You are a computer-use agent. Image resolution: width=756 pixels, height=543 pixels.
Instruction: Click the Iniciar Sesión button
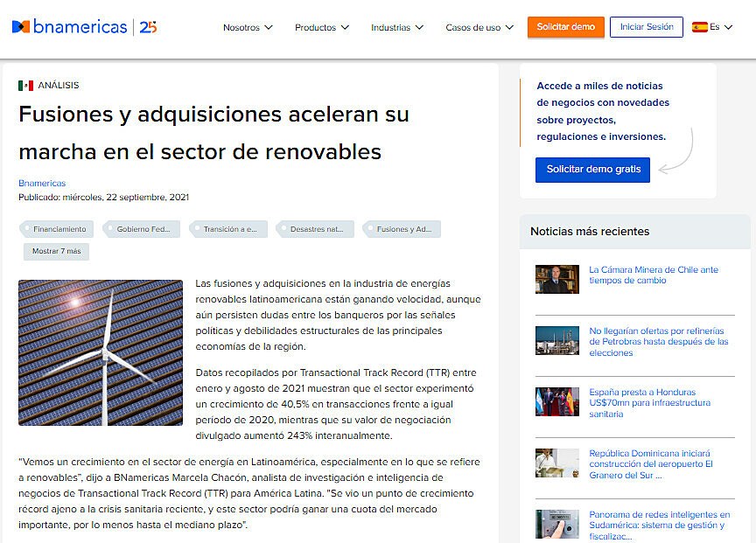point(646,27)
